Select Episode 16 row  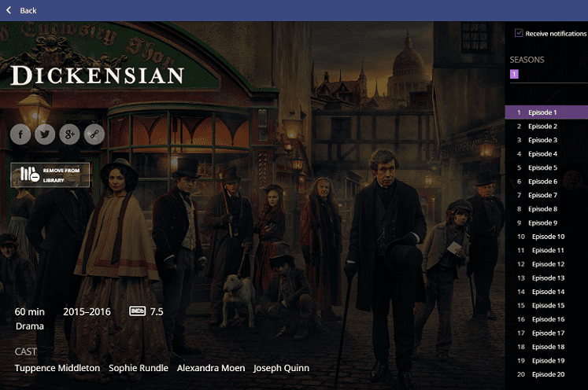[546, 319]
